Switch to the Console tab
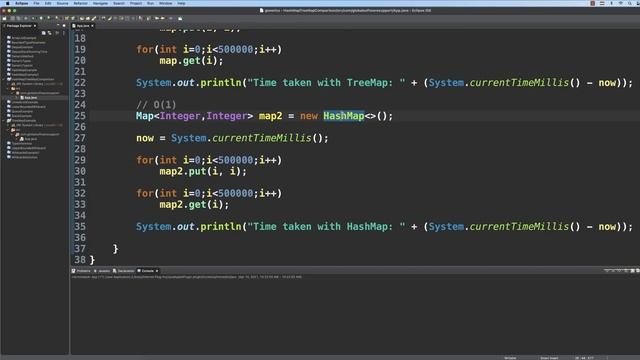This screenshot has width=640, height=360. tap(146, 271)
